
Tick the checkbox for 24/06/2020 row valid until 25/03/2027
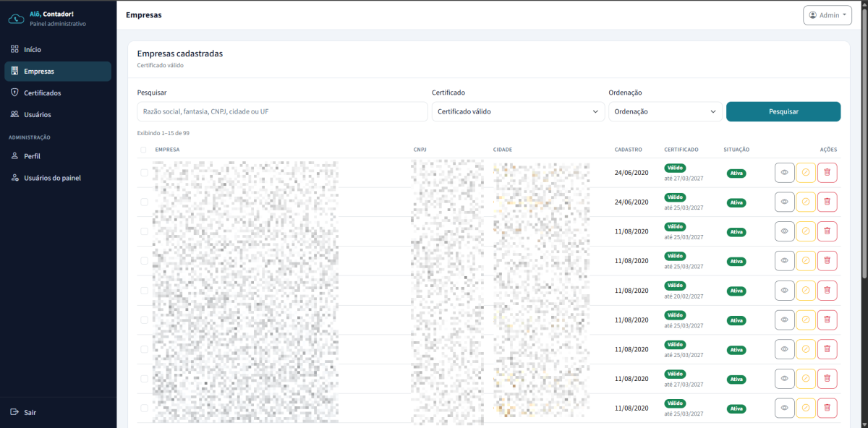(x=144, y=202)
